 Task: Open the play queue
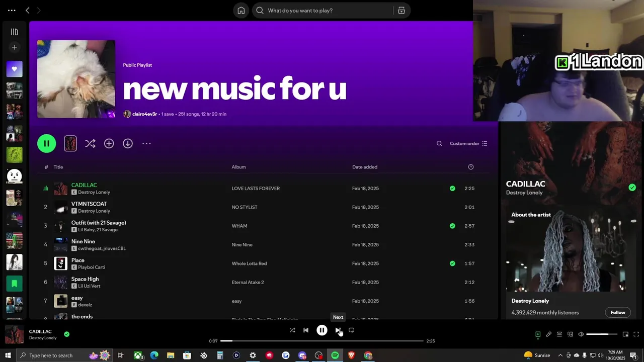pos(559,334)
